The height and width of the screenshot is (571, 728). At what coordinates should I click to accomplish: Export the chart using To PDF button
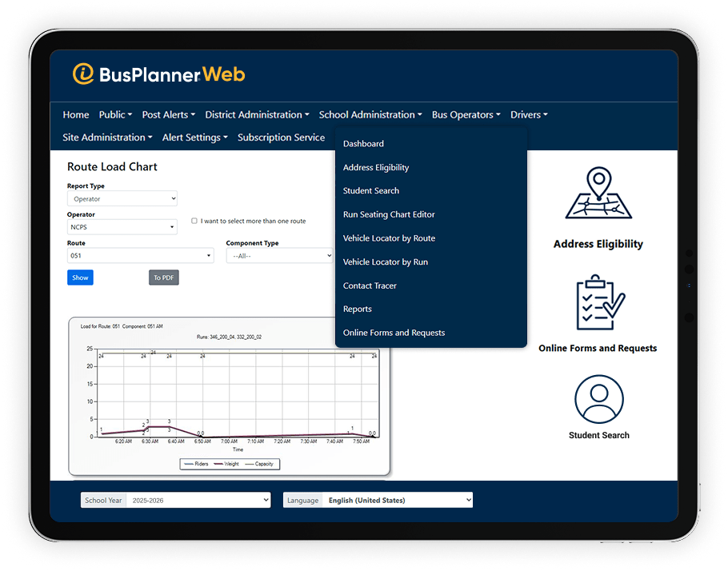[x=163, y=278]
